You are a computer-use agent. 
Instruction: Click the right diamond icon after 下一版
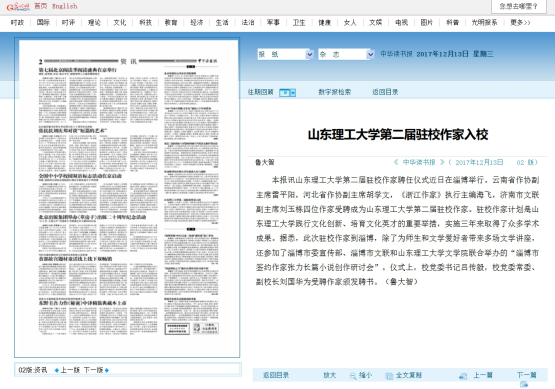107,370
